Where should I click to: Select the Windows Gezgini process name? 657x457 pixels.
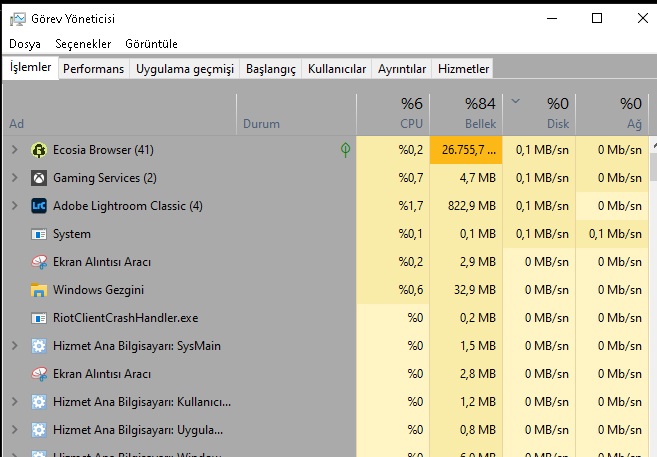coord(98,290)
